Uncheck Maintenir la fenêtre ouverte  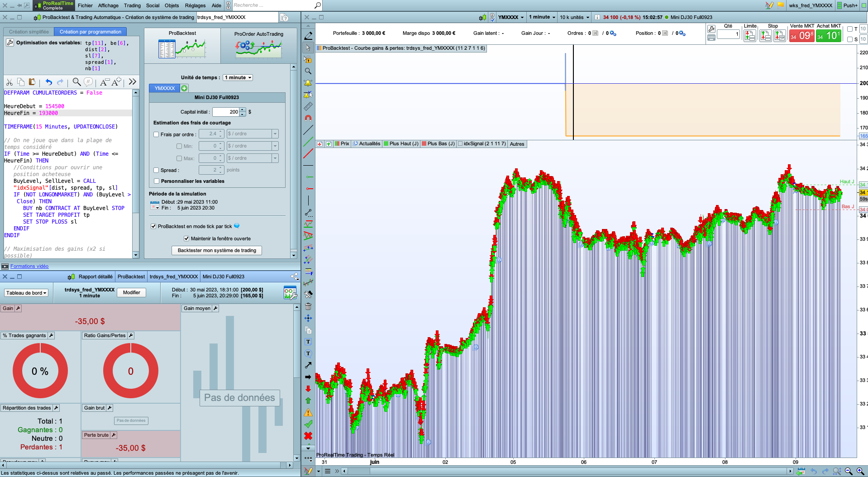tap(186, 238)
